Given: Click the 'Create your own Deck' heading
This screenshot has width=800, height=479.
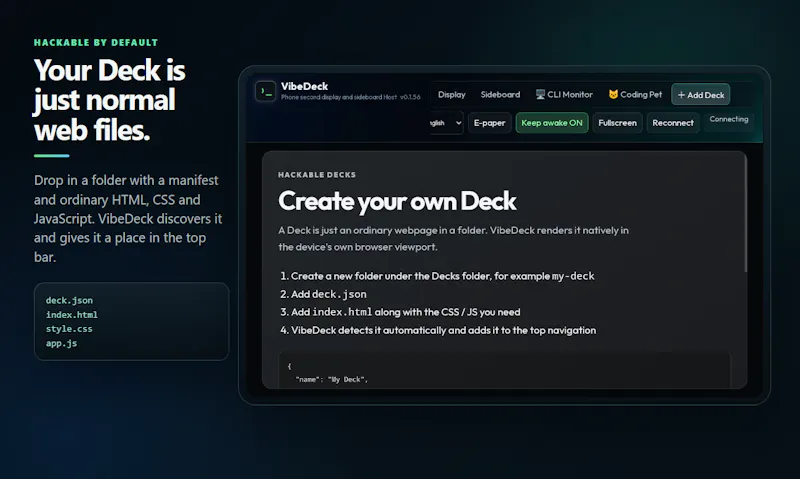Looking at the screenshot, I should 397,201.
